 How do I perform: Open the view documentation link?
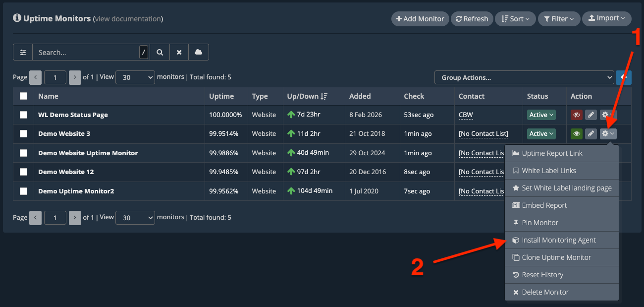click(x=128, y=19)
